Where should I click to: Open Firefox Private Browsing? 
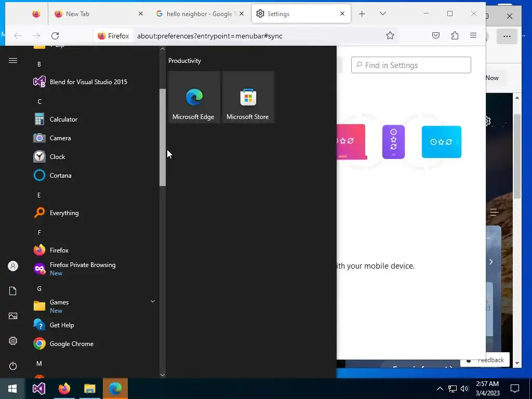[x=75, y=269]
